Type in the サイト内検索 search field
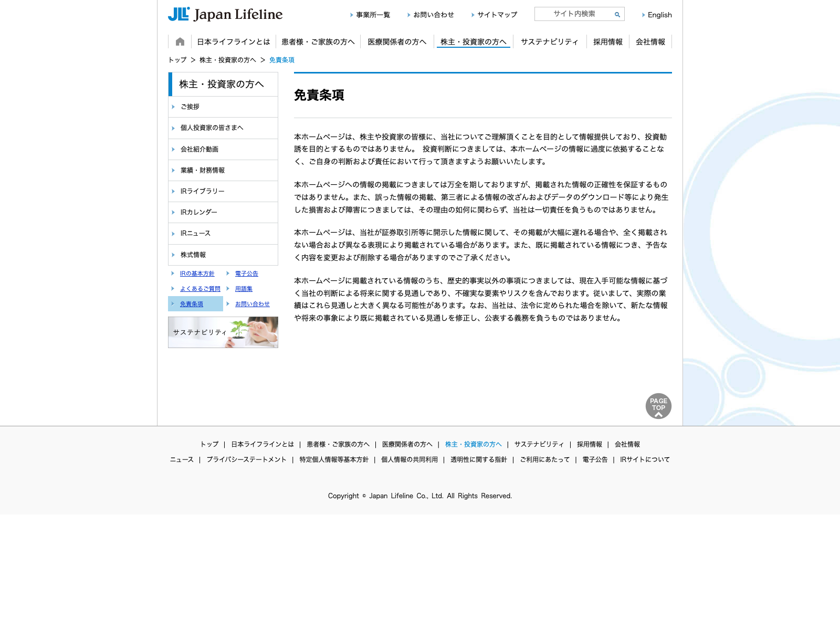 pos(574,14)
